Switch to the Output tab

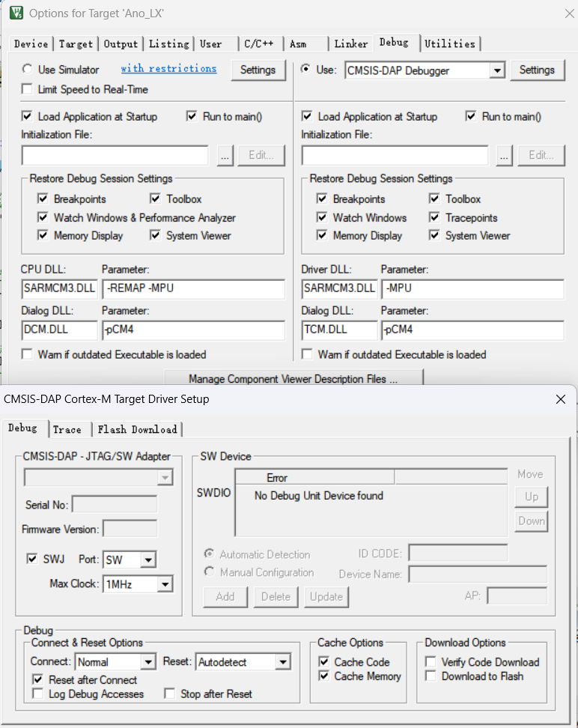121,43
